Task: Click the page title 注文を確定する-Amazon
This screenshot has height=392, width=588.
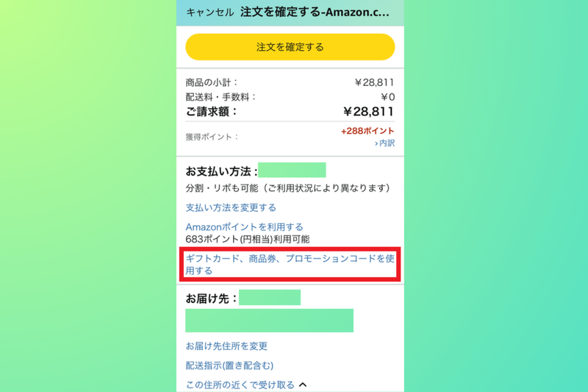Action: tap(318, 12)
